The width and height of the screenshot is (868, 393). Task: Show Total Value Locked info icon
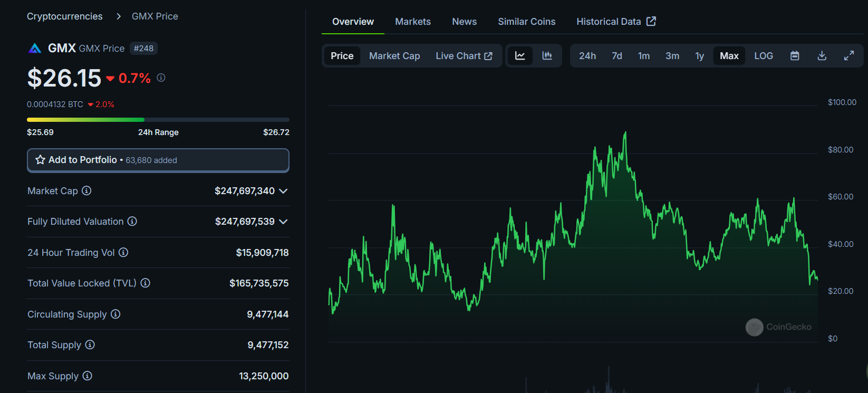coord(146,283)
